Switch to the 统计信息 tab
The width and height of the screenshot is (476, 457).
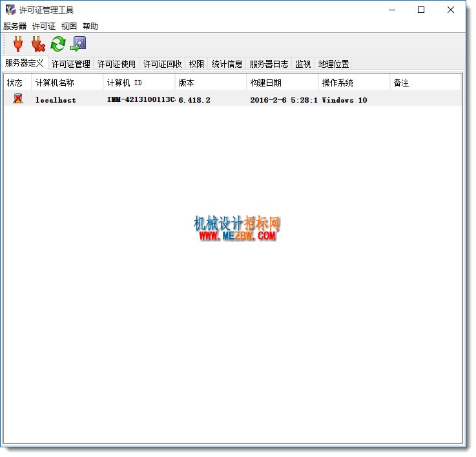pos(227,64)
